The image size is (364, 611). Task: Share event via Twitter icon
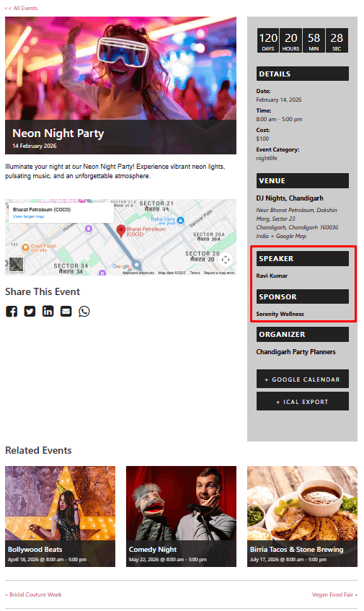(x=30, y=312)
